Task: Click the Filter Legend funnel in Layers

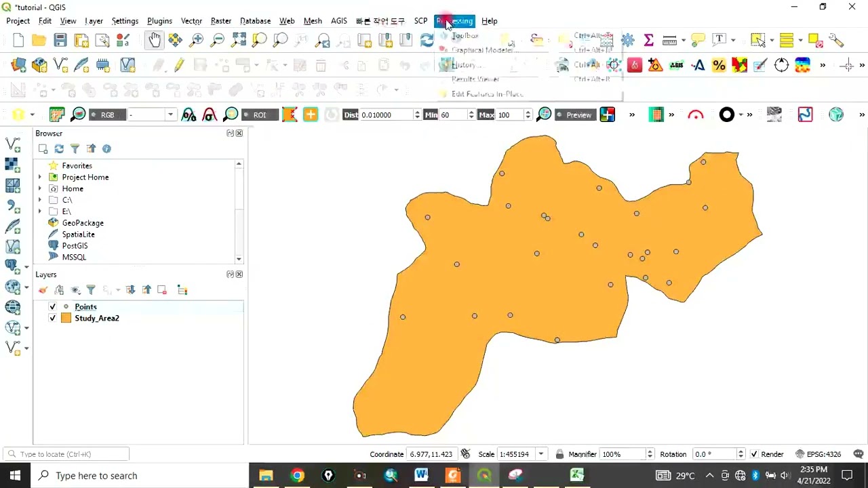Action: [91, 290]
